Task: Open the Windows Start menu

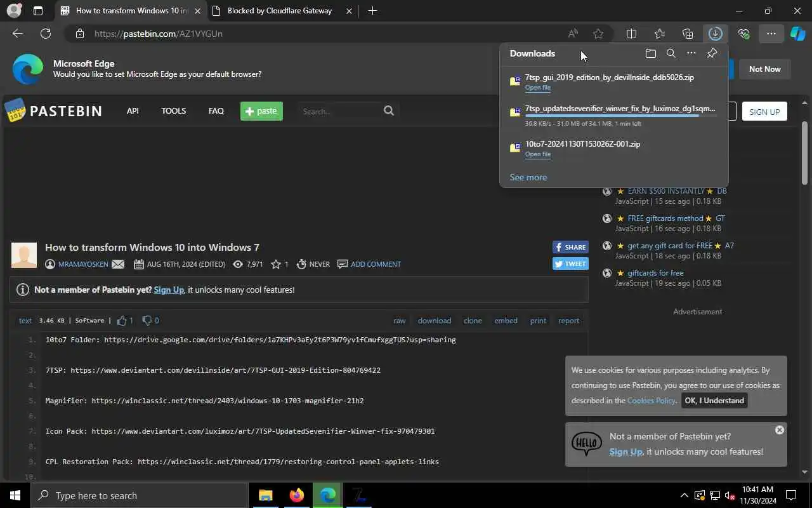Action: pyautogui.click(x=15, y=495)
